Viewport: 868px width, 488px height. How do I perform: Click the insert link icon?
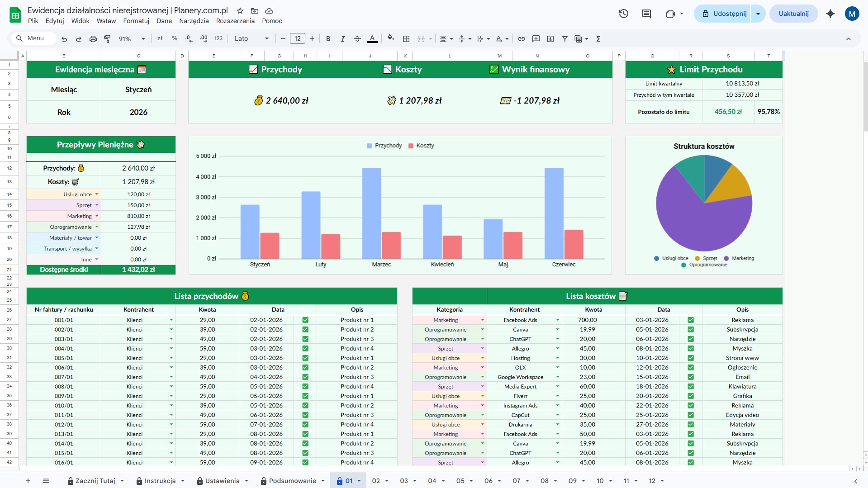[x=521, y=39]
